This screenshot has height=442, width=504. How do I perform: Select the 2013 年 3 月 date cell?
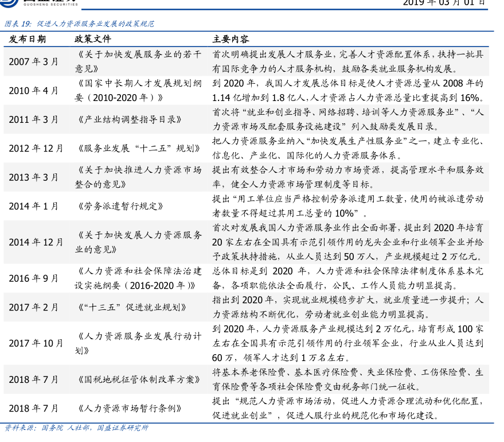click(x=33, y=177)
